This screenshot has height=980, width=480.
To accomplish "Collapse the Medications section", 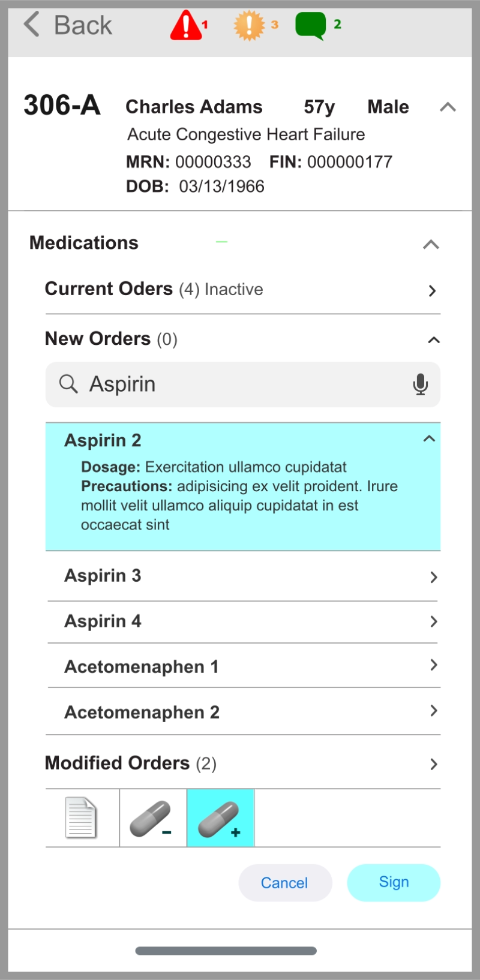I will 431,244.
